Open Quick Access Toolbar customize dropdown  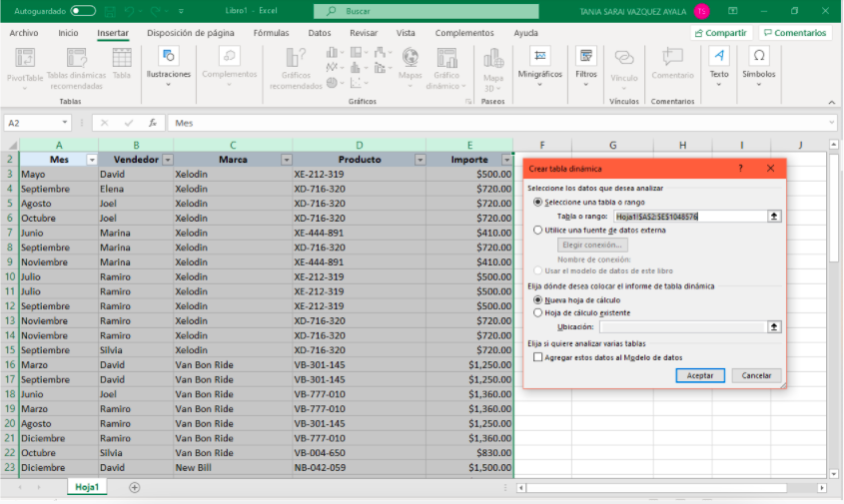tap(182, 11)
